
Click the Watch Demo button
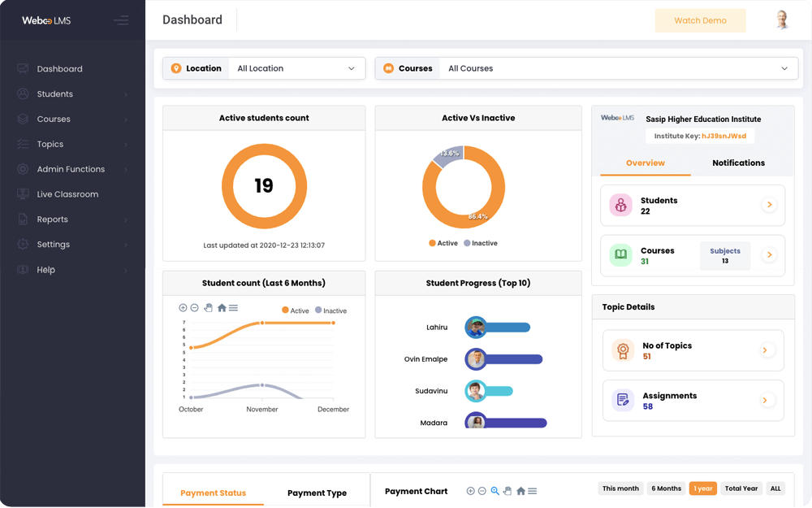(x=700, y=21)
